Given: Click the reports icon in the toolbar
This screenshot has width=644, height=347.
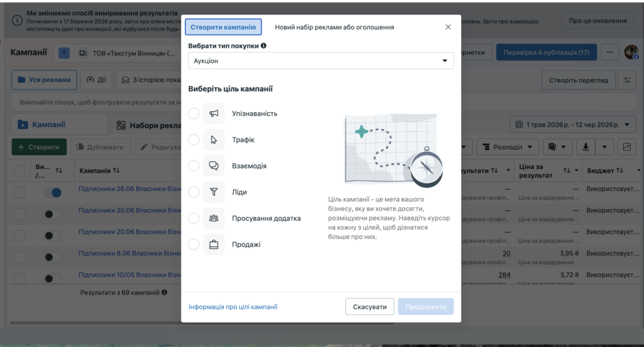Looking at the screenshot, I should 552,147.
